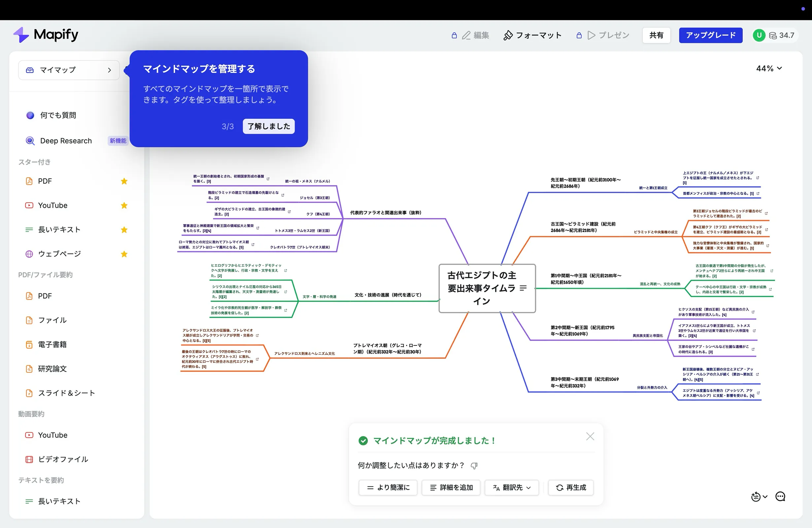
Task: Click the 共有 button in the top bar
Action: pos(656,35)
